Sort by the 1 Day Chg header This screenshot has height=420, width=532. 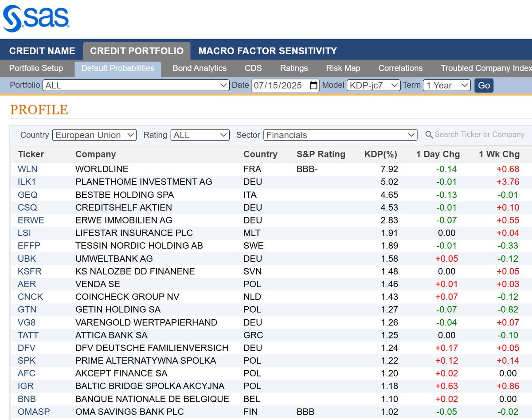[x=438, y=154]
